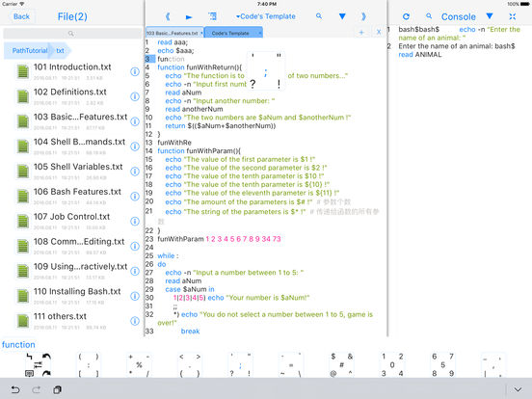Refresh the Console with the reload icon
The width and height of the screenshot is (532, 399).
(x=406, y=16)
